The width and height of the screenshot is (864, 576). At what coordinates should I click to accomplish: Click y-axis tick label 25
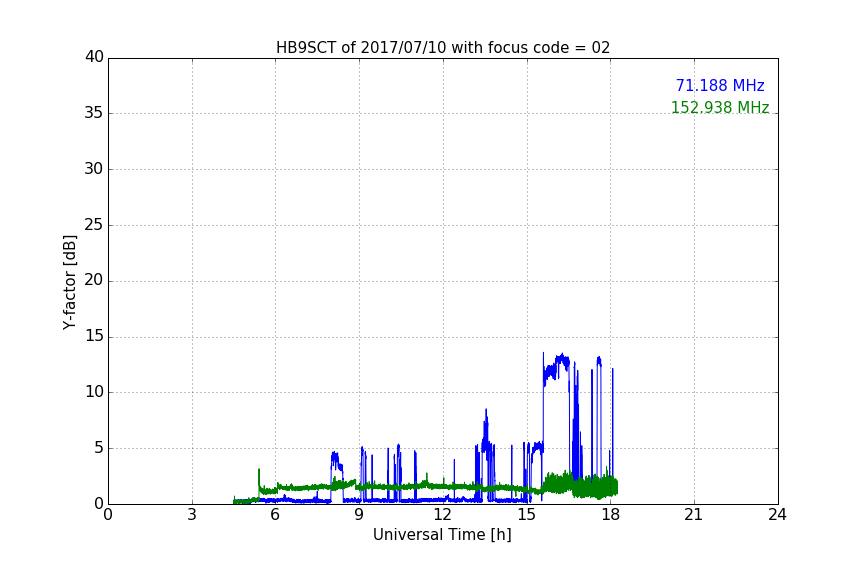click(94, 224)
